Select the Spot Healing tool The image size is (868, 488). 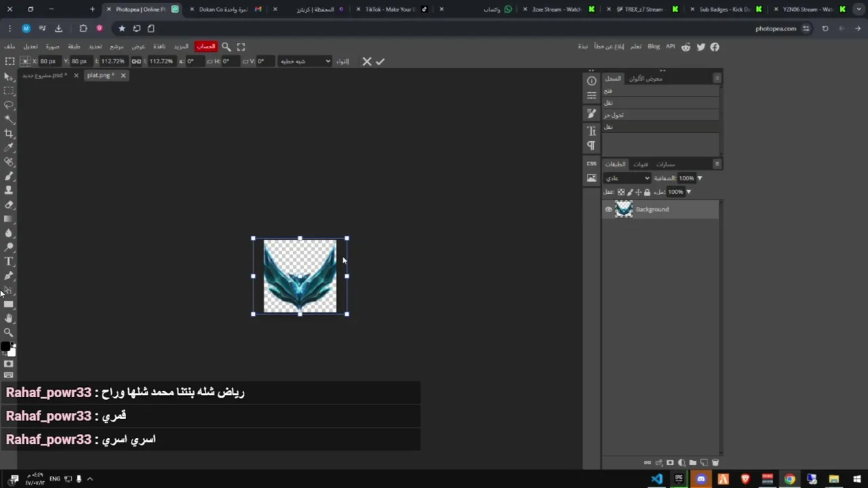[9, 162]
